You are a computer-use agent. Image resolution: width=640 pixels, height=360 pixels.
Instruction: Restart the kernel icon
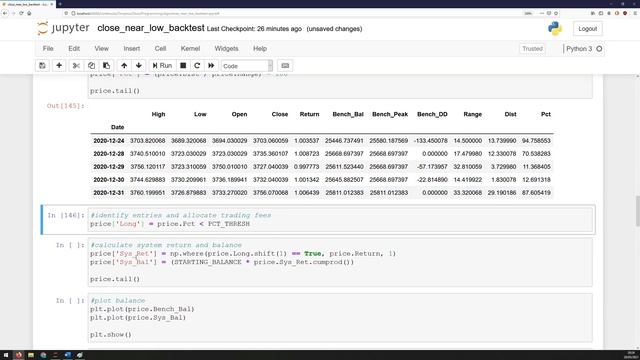coord(197,66)
